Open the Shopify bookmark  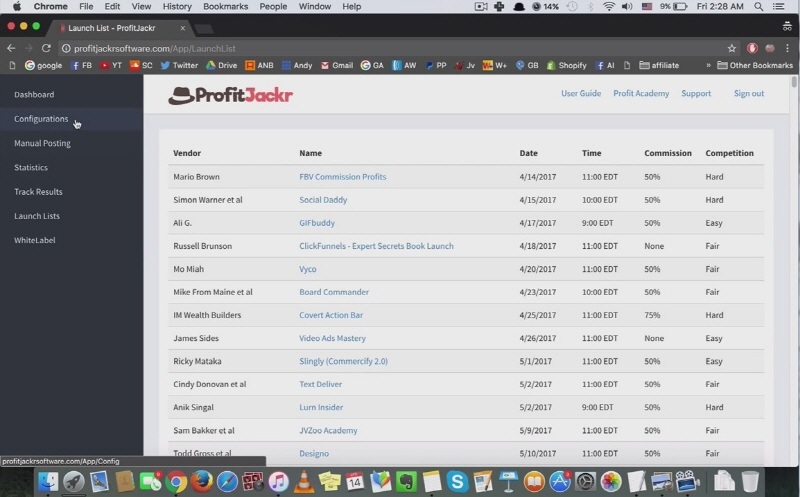tap(566, 65)
